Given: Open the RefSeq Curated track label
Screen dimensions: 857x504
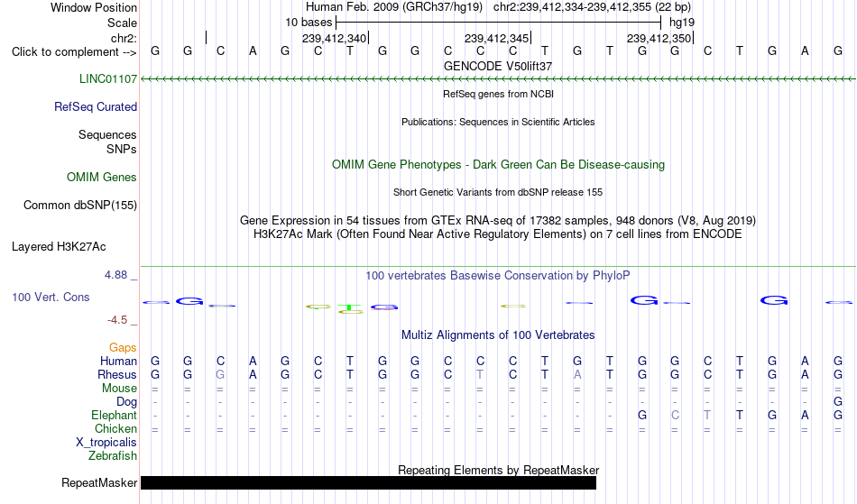Looking at the screenshot, I should click(x=95, y=107).
